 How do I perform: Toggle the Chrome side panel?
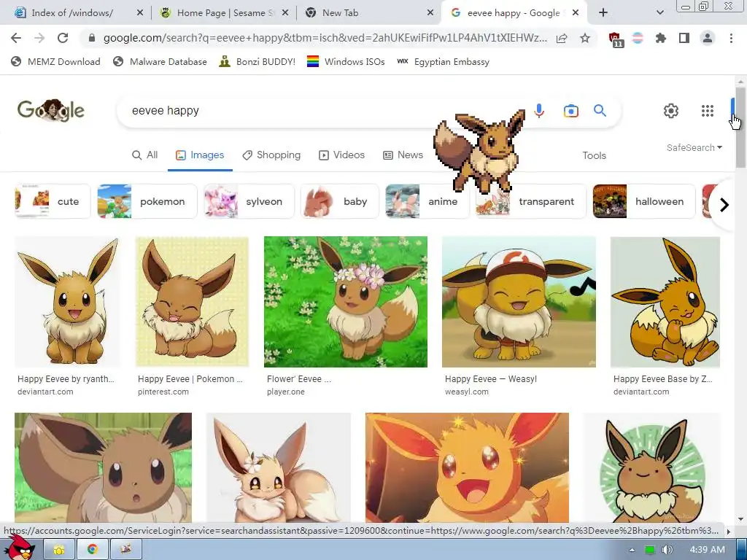684,38
